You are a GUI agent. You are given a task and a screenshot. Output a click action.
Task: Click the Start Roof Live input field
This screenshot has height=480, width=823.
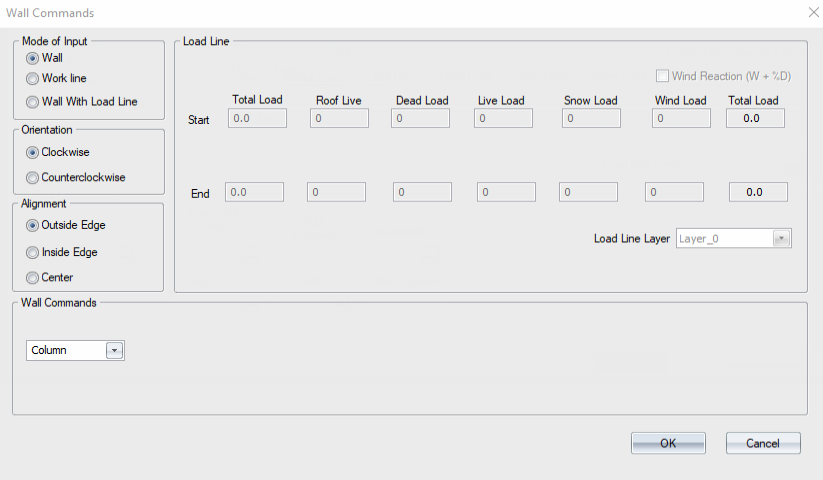pyautogui.click(x=339, y=118)
